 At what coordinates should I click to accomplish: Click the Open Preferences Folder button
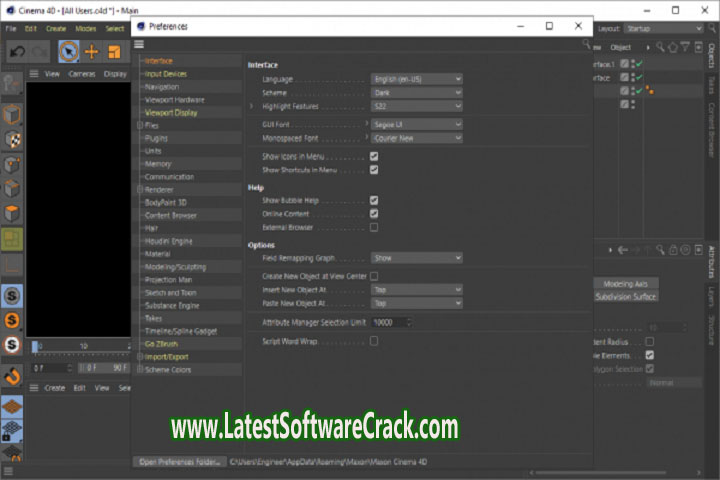pos(178,462)
